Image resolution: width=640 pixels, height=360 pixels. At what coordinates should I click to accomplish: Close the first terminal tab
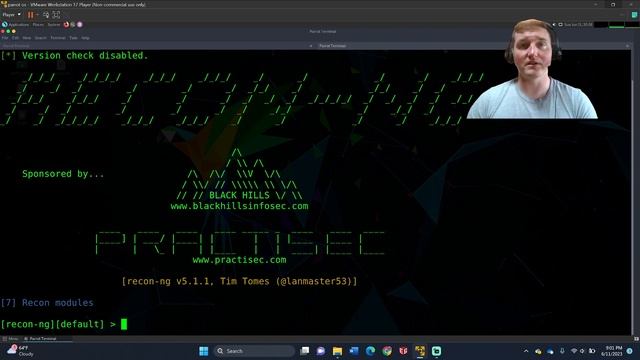(x=311, y=46)
